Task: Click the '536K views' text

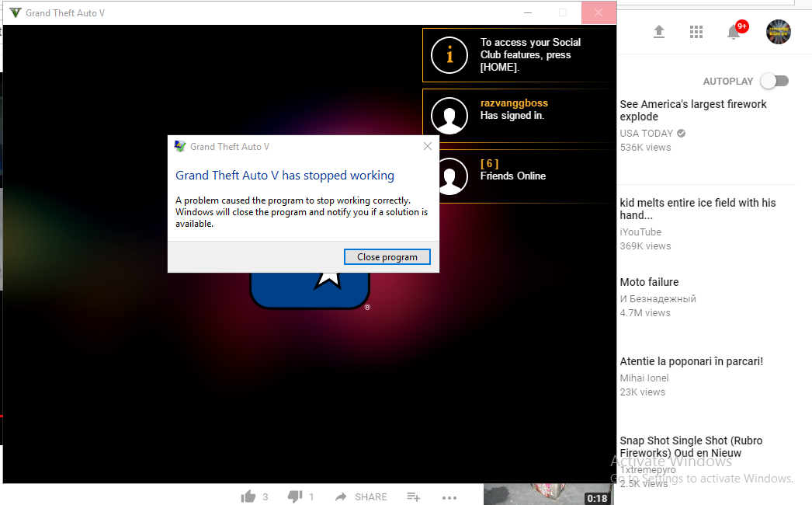Action: [x=645, y=148]
